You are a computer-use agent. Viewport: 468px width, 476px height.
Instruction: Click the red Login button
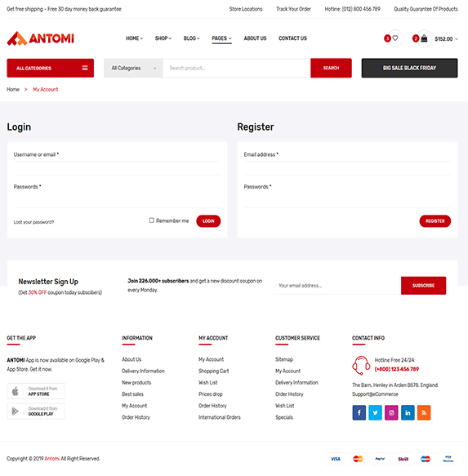[x=208, y=221]
